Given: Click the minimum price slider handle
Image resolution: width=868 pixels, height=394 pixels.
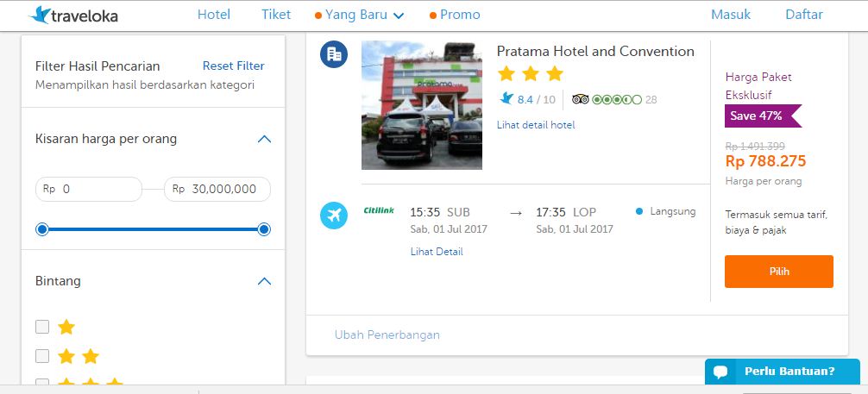Looking at the screenshot, I should [42, 229].
